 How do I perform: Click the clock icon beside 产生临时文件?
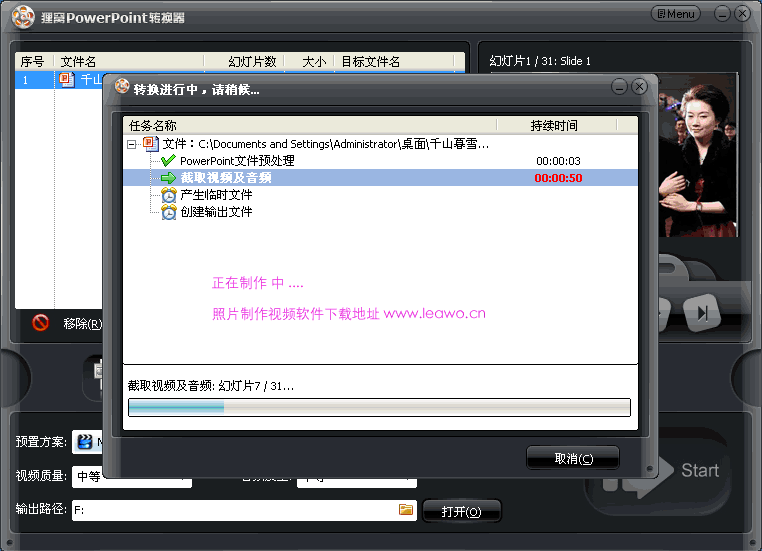coord(168,195)
